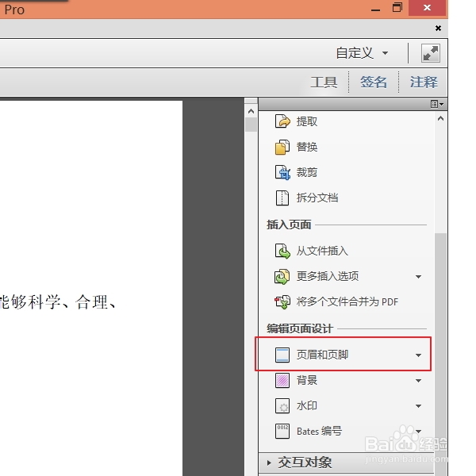The image size is (476, 476).
Task: Click the document vertical scrollbar thumb
Action: click(251, 125)
